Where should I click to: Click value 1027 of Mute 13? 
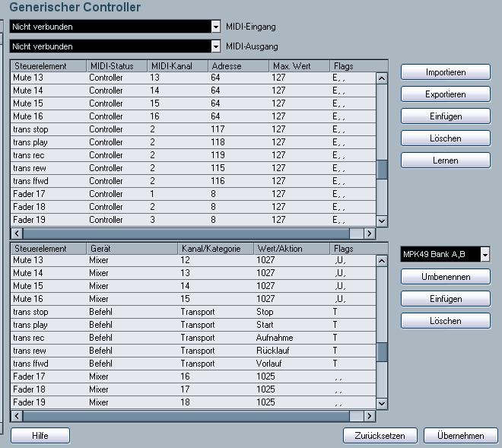point(265,260)
